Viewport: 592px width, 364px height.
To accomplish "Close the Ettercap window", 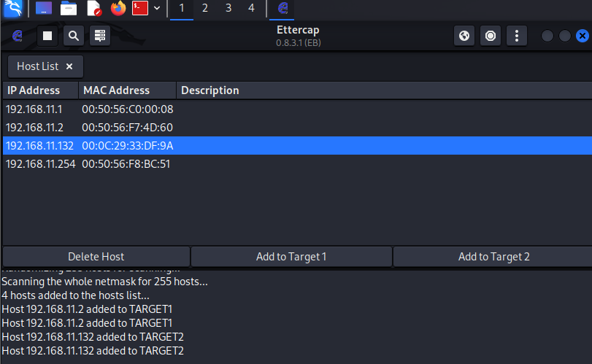I will pos(583,36).
